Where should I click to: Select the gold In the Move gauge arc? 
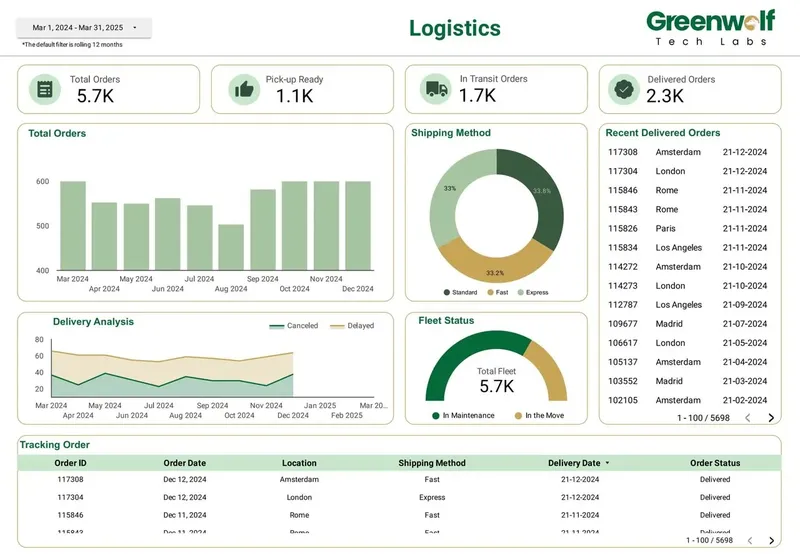(x=551, y=367)
